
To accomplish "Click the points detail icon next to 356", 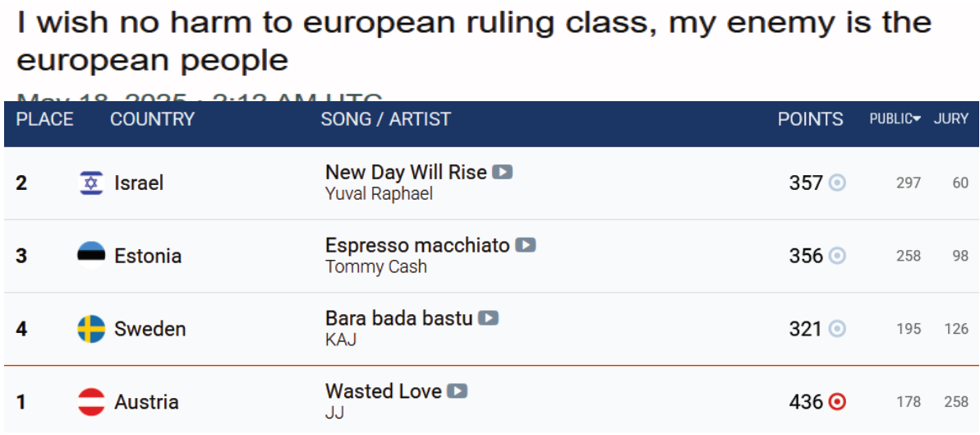I will click(x=837, y=256).
